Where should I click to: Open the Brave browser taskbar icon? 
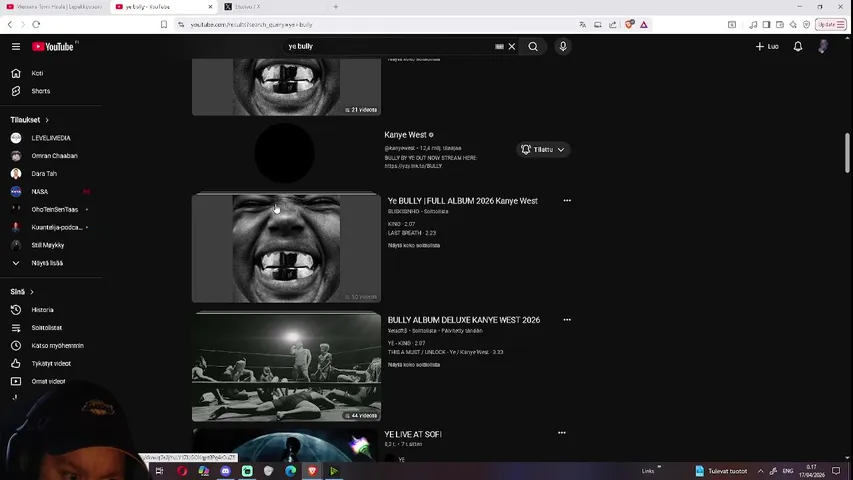(312, 471)
